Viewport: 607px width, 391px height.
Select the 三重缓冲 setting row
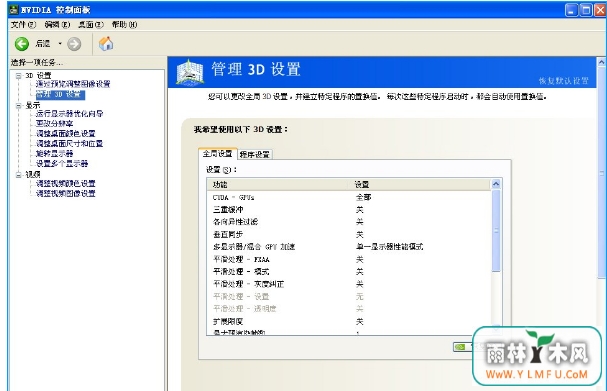pyautogui.click(x=349, y=210)
